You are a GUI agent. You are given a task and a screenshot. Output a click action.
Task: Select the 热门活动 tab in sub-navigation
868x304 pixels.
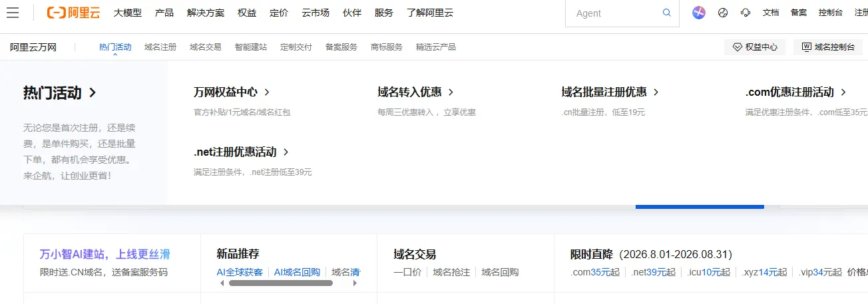(x=115, y=47)
